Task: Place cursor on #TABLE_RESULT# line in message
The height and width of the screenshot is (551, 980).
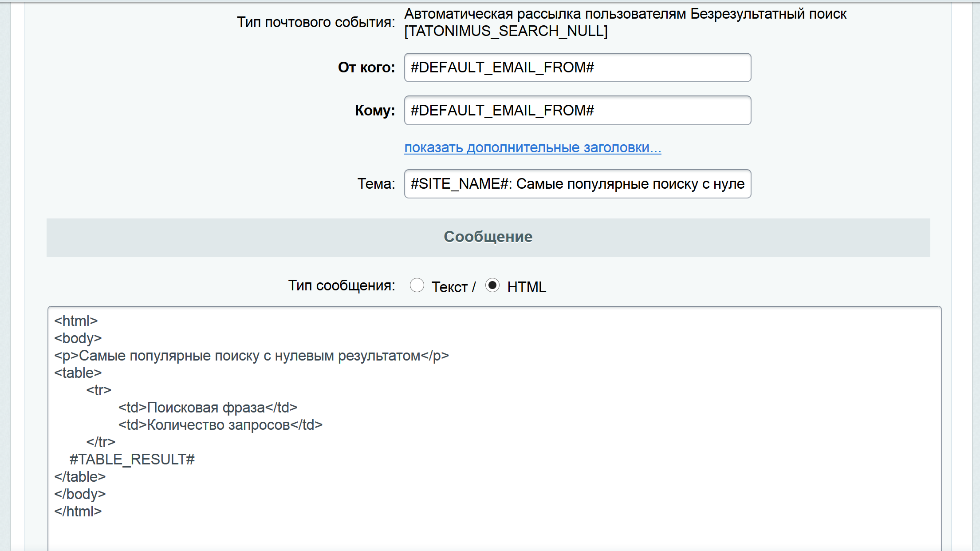Action: [132, 460]
